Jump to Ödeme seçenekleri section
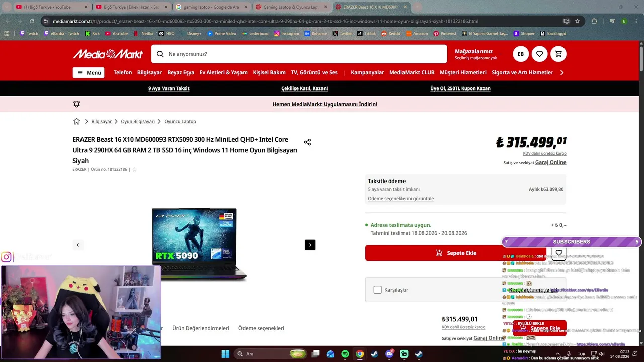This screenshot has height=362, width=644. [261, 328]
